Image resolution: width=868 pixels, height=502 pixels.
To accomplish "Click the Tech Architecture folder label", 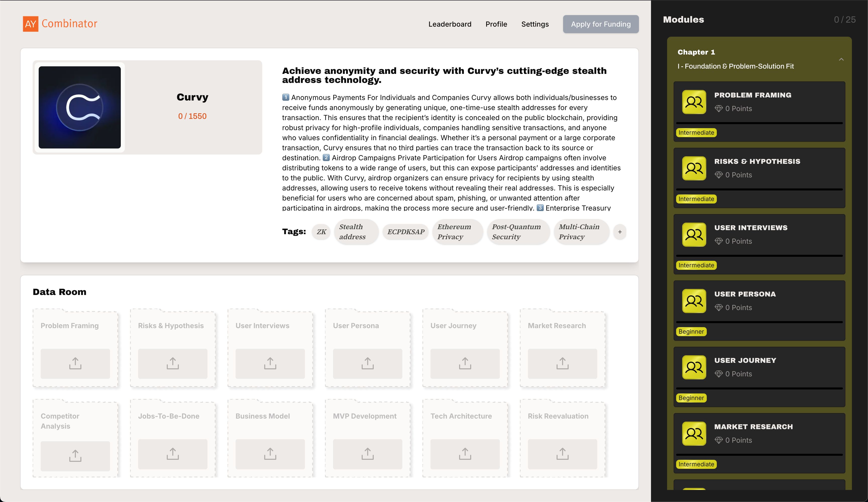I will point(461,416).
